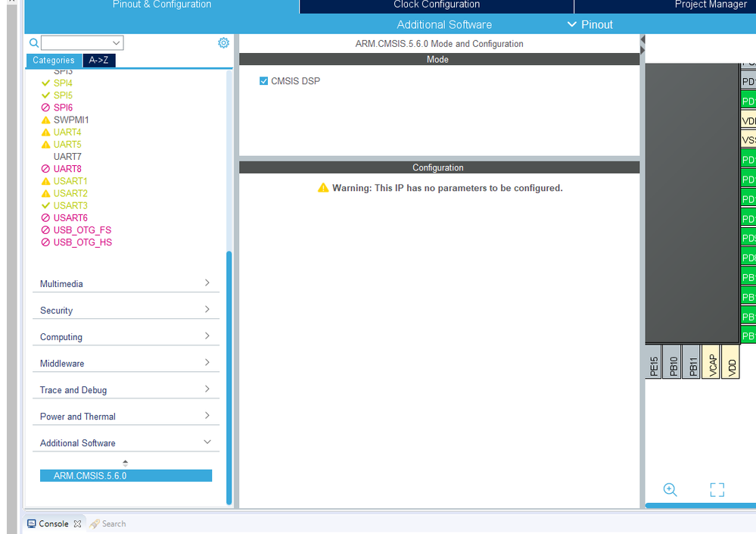This screenshot has height=534, width=756.
Task: Click the prohibited icon next to SPI6
Action: click(46, 108)
